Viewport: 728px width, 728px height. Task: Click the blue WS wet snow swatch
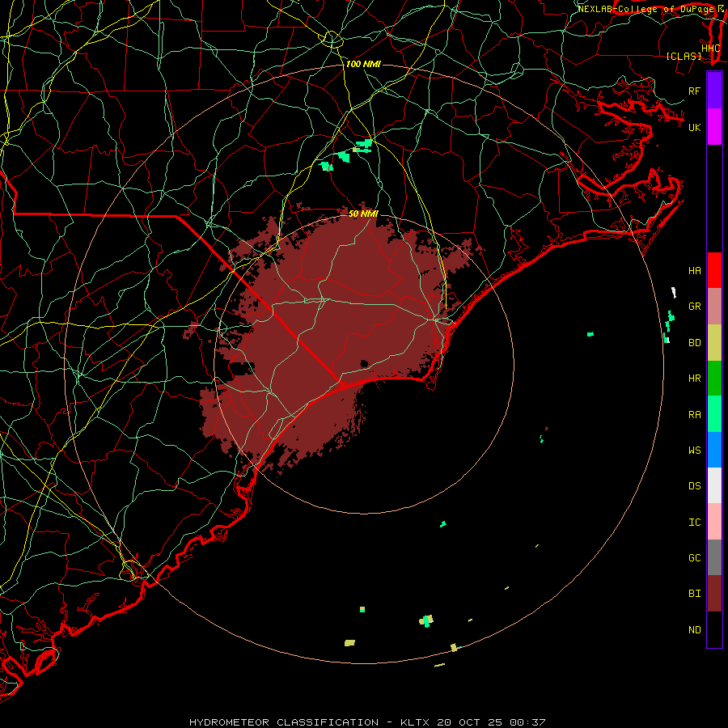pyautogui.click(x=714, y=450)
